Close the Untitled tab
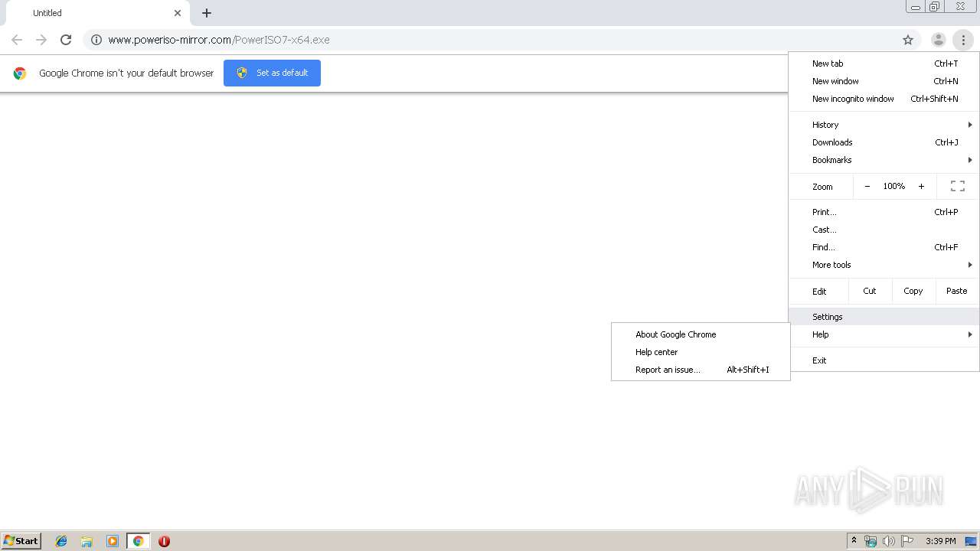The width and height of the screenshot is (980, 551). tap(178, 13)
